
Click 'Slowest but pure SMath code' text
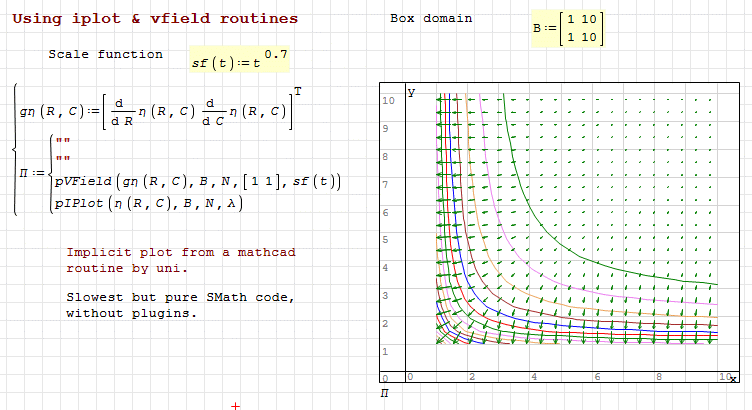[x=180, y=298]
